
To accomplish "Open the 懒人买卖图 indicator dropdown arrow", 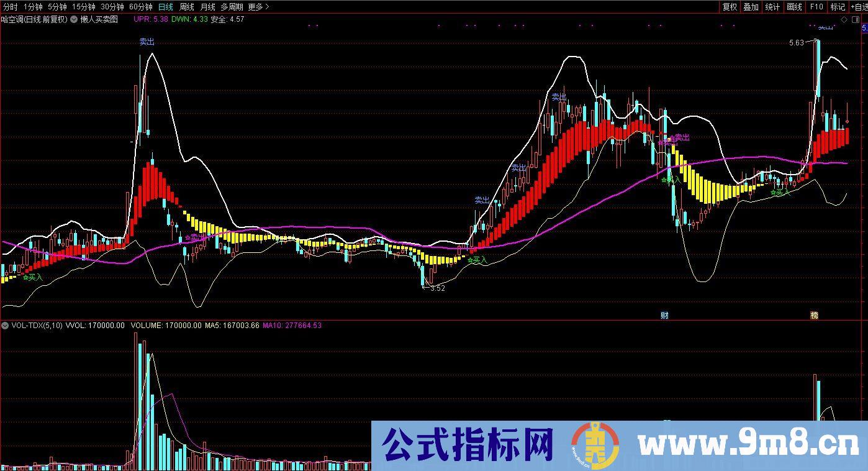I will pos(75,19).
